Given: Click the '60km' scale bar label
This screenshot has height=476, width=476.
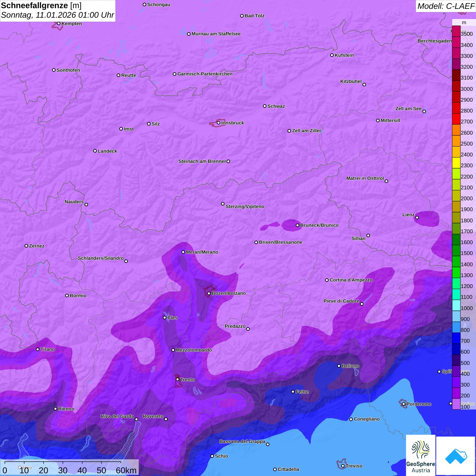Looking at the screenshot, I should pyautogui.click(x=126, y=470).
